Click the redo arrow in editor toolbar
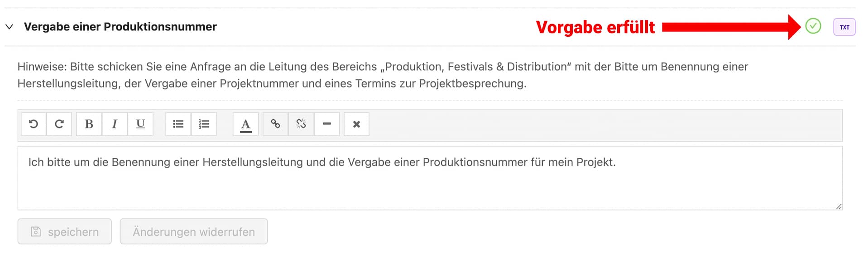This screenshot has width=868, height=254. tap(59, 124)
